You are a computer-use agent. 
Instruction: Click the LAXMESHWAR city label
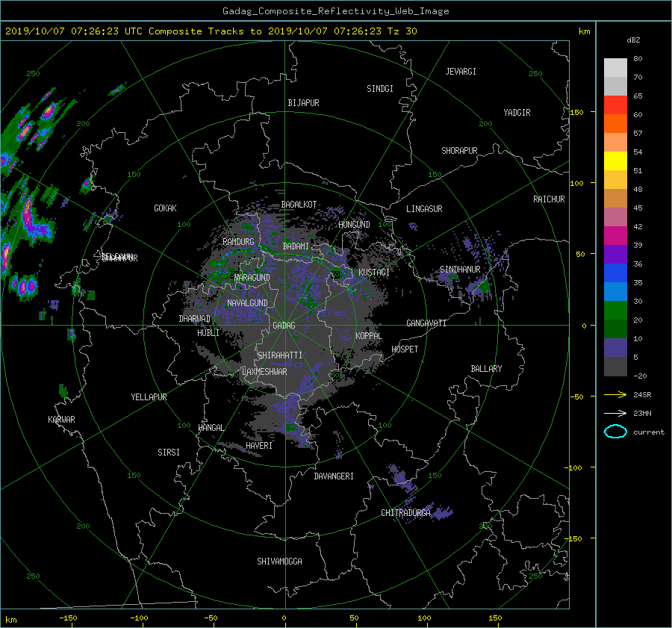[x=264, y=372]
